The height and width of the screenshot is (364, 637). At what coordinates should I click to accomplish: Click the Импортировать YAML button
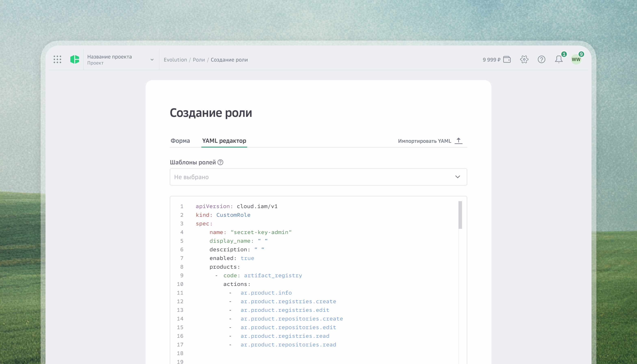[x=430, y=141]
